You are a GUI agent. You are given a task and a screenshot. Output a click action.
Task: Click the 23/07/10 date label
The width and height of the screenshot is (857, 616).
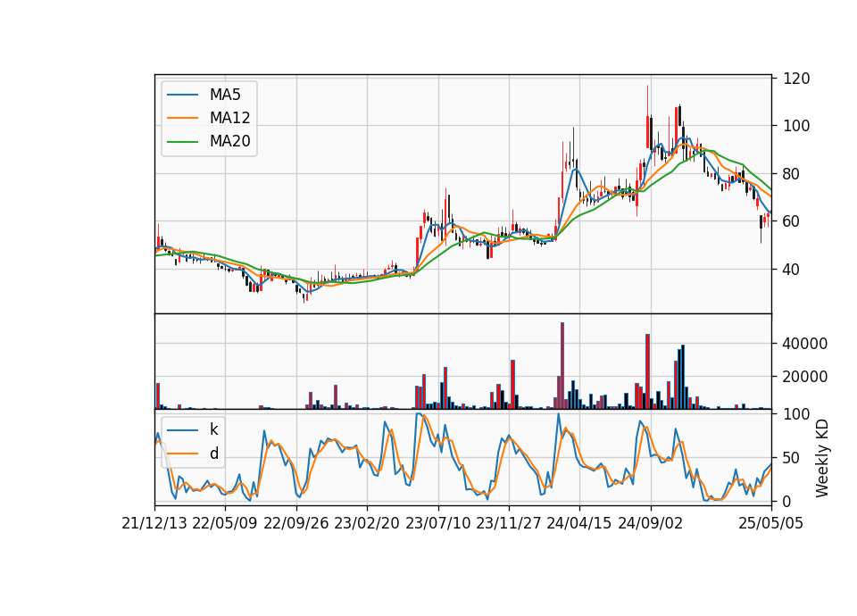437,524
